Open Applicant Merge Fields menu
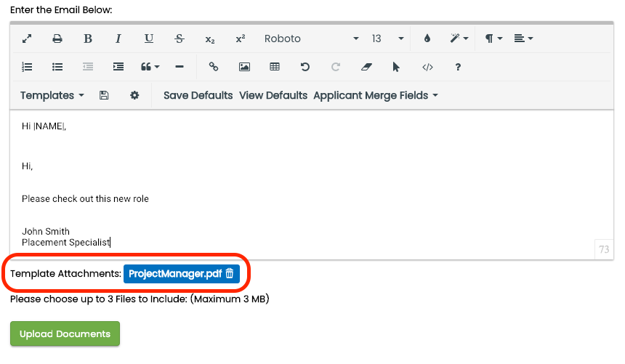The height and width of the screenshot is (364, 625). pyautogui.click(x=376, y=95)
